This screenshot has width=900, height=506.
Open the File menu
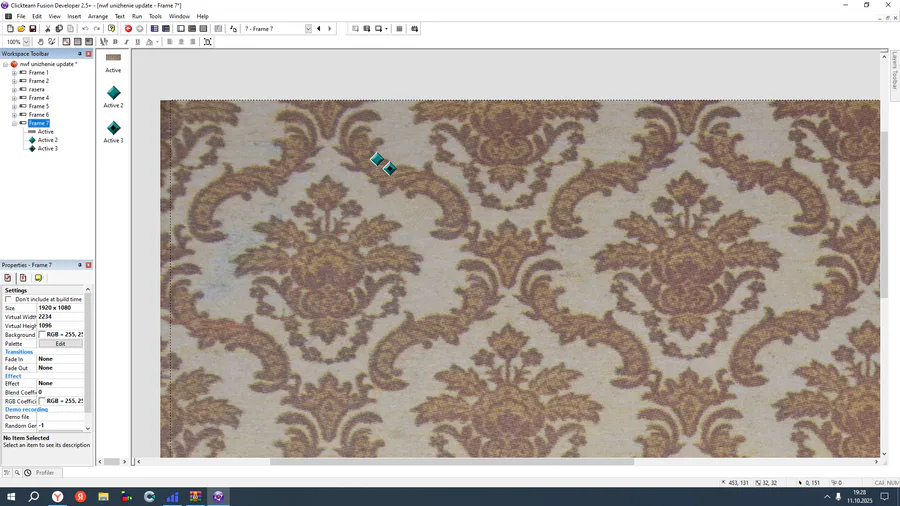pos(21,17)
